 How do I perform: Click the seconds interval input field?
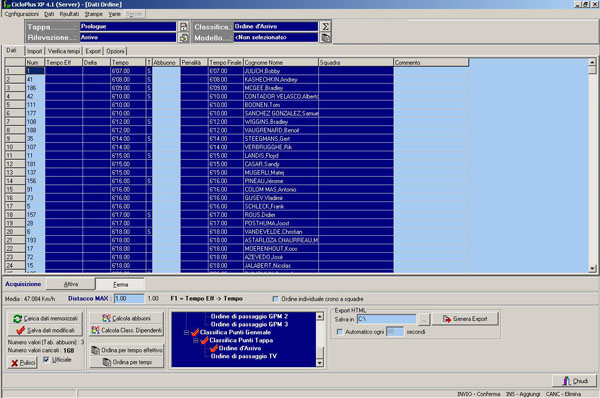coord(395,332)
